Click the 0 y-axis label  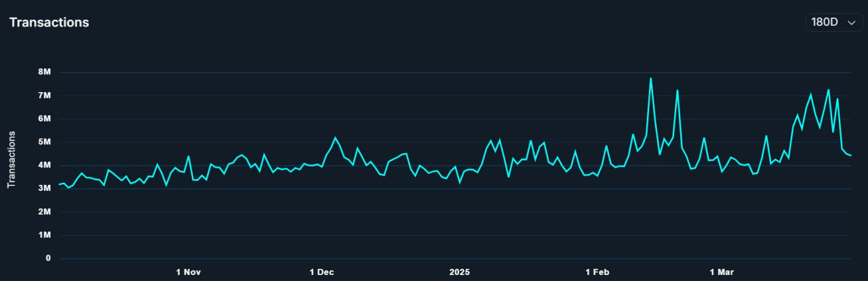tap(48, 259)
